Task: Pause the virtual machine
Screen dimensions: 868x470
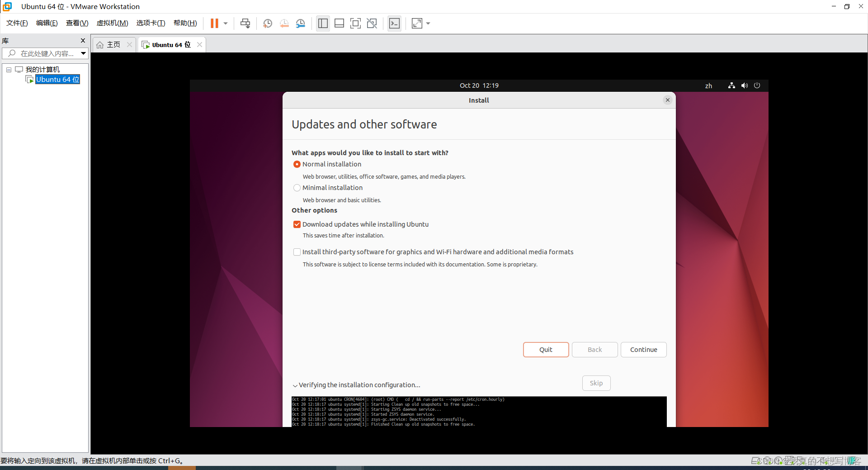Action: 214,24
